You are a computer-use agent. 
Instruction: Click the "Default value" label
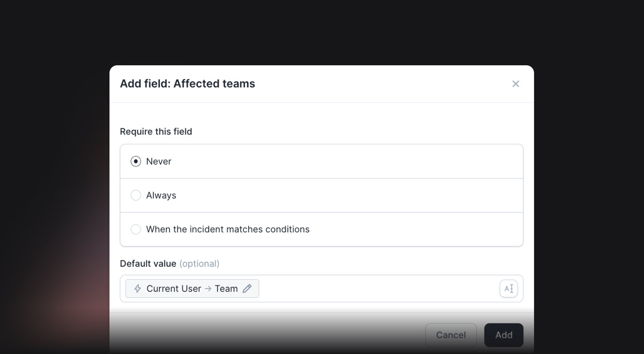point(148,264)
